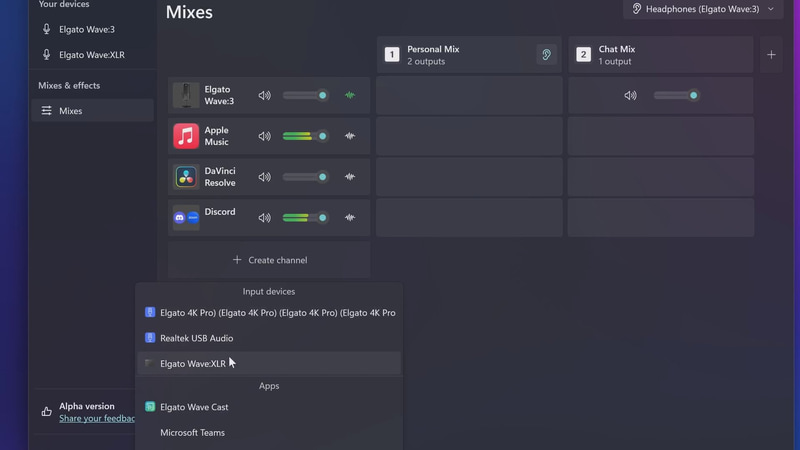
Task: Select the Chat Mix header
Action: tap(661, 55)
